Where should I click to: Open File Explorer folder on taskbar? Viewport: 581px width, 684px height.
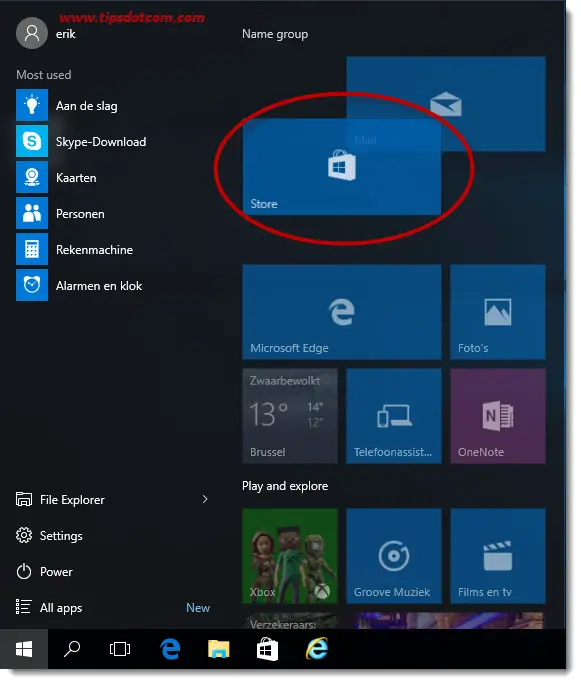click(219, 649)
